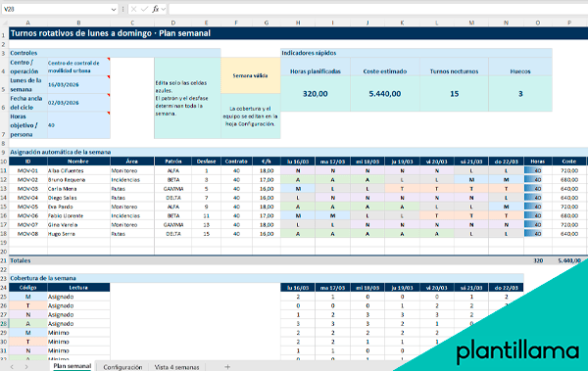Select the 5.440,00 estimated cost value

[x=385, y=94]
